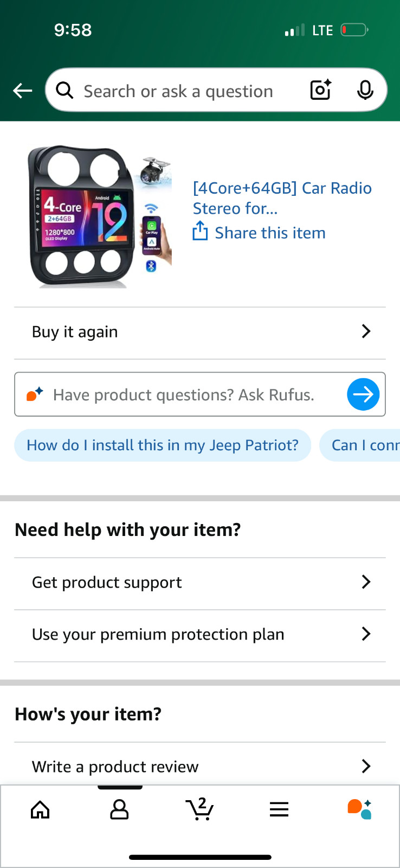Select Write a product review
Viewport: 400px width, 868px height.
[200, 764]
